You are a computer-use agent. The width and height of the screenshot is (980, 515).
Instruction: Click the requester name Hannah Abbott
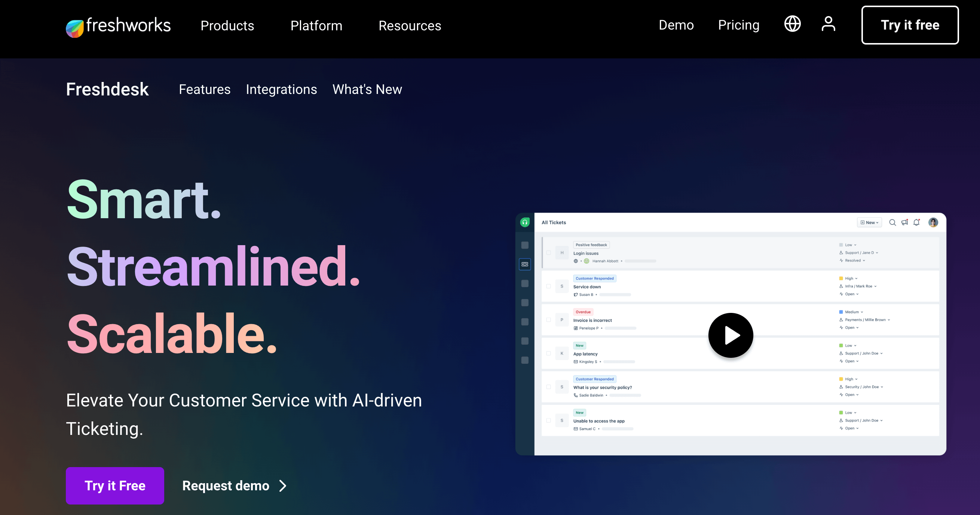605,261
